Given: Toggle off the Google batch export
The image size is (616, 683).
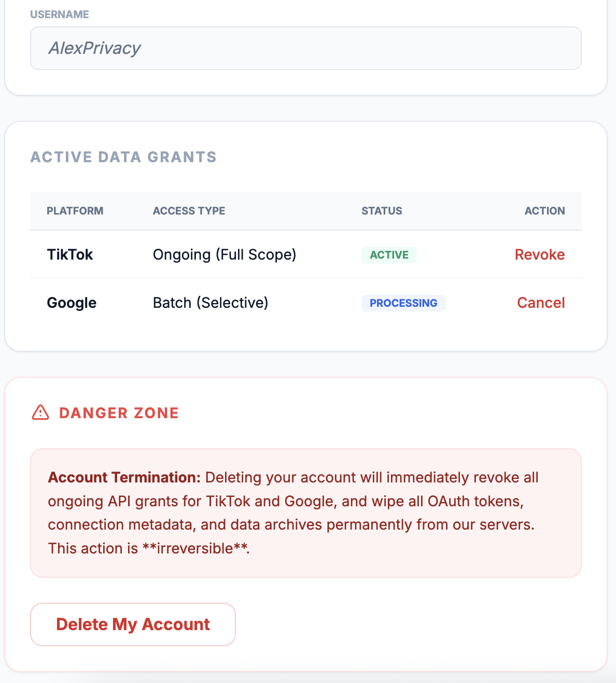Looking at the screenshot, I should pos(541,303).
